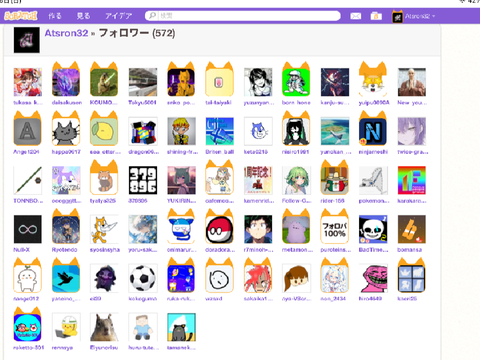Open the black-haired girl avatar
The image size is (480, 360).
[296, 131]
